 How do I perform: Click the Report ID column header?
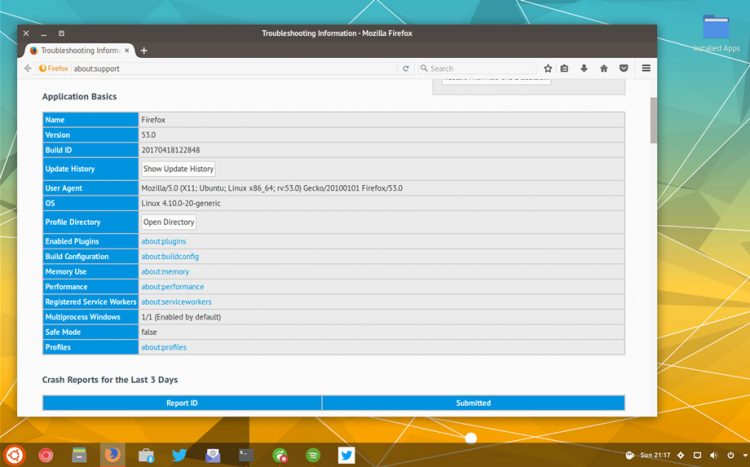(182, 403)
